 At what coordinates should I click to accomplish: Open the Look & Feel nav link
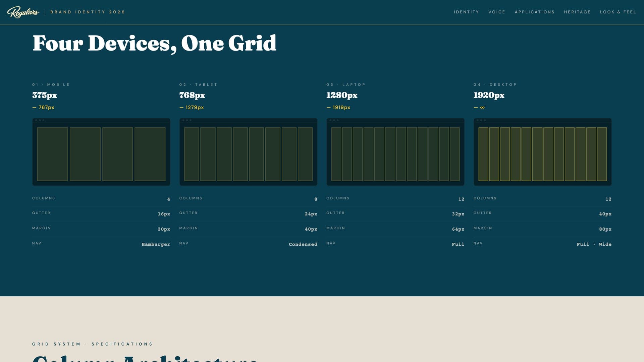(618, 12)
